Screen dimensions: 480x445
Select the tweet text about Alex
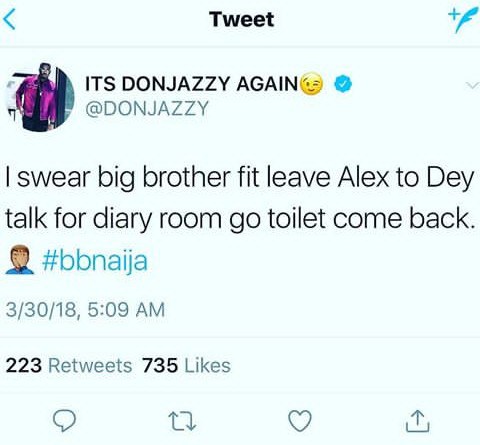[x=240, y=198]
